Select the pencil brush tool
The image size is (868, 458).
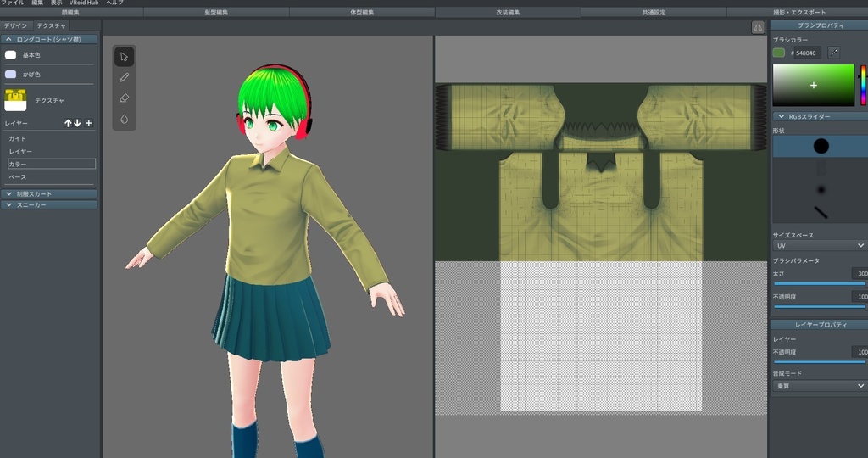(x=124, y=77)
